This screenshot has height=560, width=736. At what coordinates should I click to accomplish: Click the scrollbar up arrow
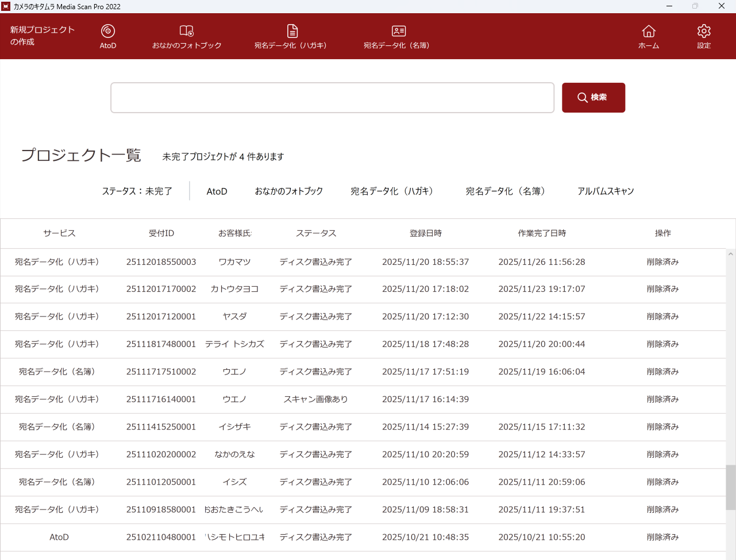tap(730, 253)
